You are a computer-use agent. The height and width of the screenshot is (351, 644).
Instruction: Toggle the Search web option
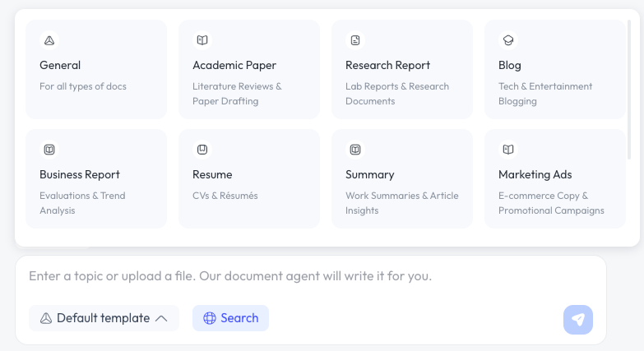point(230,318)
